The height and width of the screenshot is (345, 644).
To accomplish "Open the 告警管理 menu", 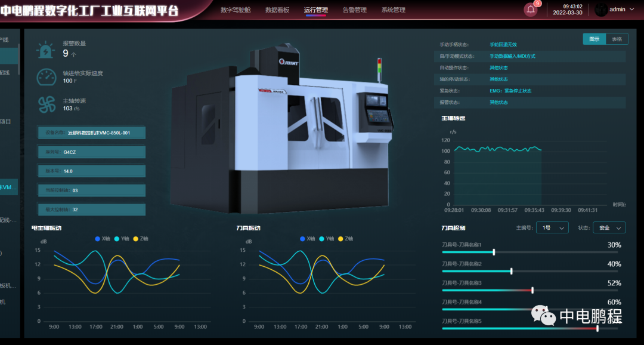I will [355, 10].
